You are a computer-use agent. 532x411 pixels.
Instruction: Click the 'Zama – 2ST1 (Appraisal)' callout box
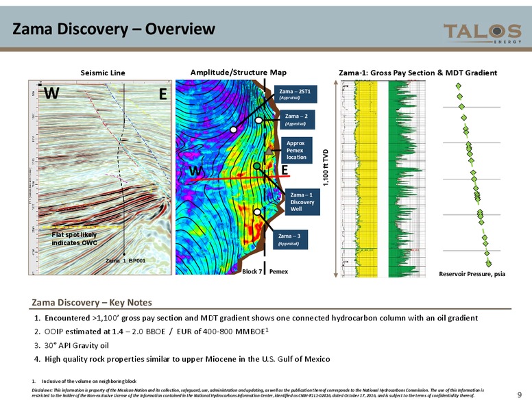pyautogui.click(x=295, y=95)
